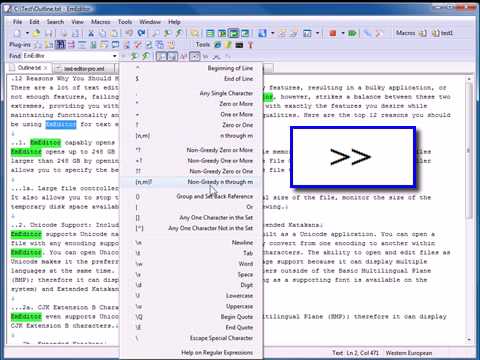Expand the Find text combo box arrow

115,56
